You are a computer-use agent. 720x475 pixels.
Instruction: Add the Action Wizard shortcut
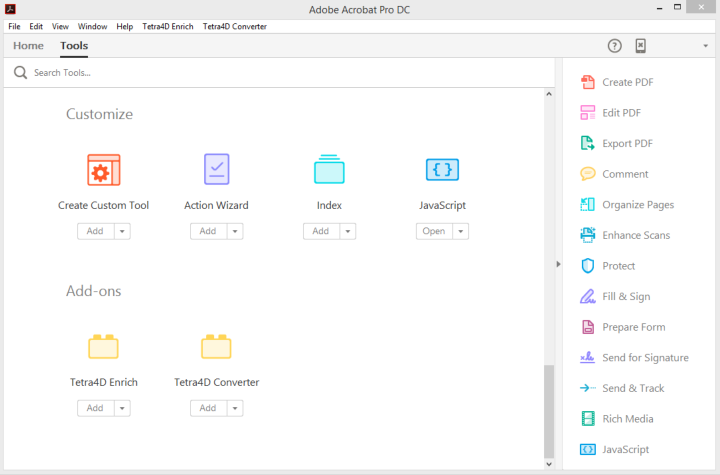208,231
